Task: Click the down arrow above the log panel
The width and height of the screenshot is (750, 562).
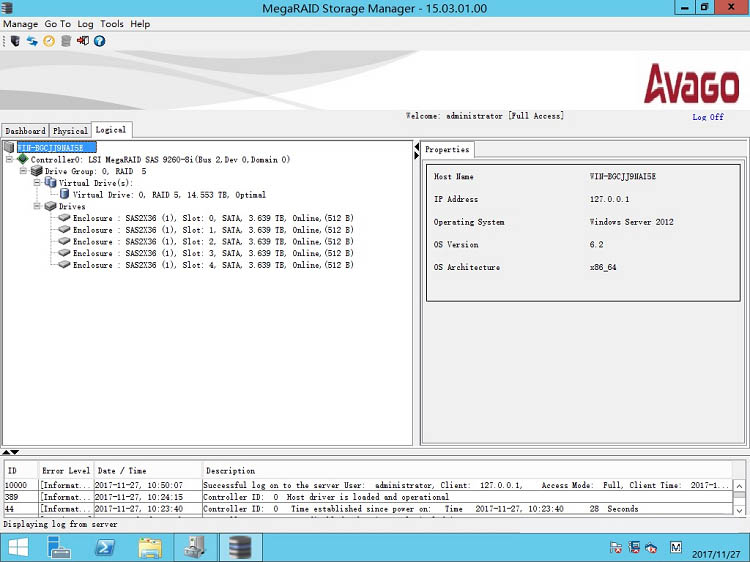Action: click(x=14, y=452)
